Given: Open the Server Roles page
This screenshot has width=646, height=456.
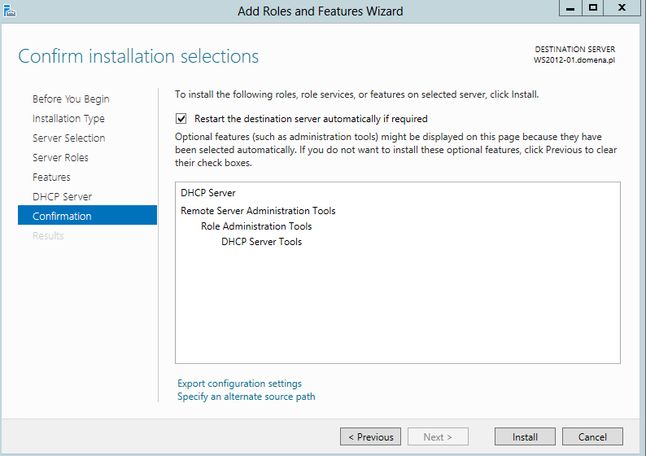Looking at the screenshot, I should (x=60, y=157).
